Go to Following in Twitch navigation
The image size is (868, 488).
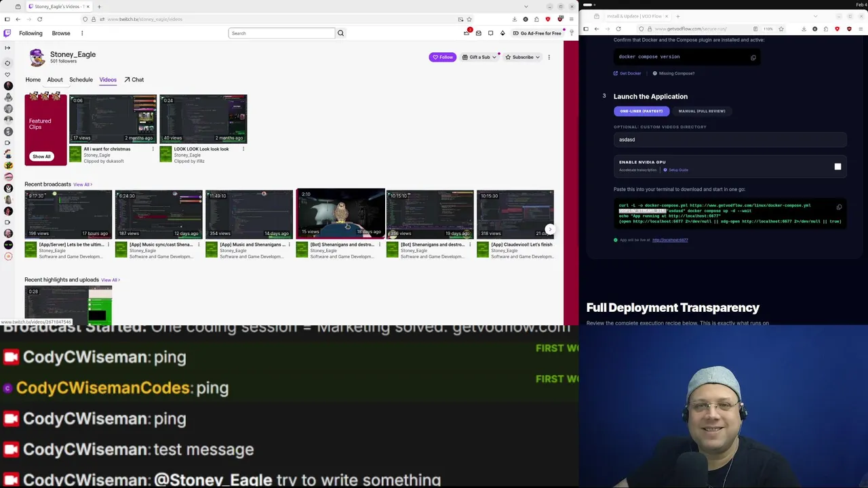(x=31, y=33)
